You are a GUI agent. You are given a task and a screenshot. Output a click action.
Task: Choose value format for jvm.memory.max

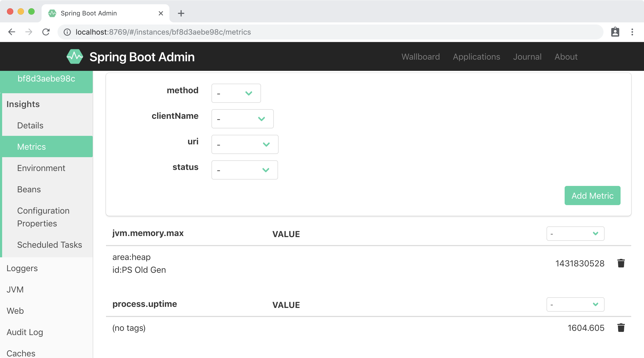point(575,234)
